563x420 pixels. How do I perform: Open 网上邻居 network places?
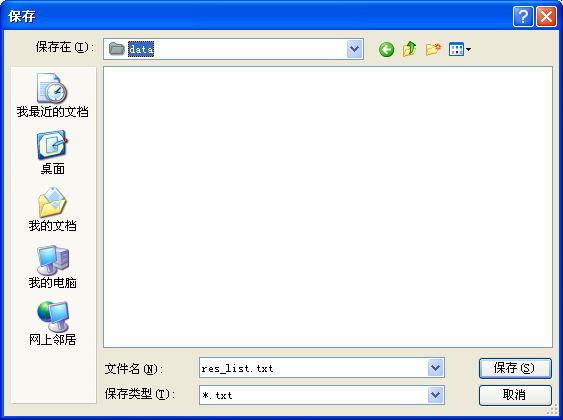52,323
